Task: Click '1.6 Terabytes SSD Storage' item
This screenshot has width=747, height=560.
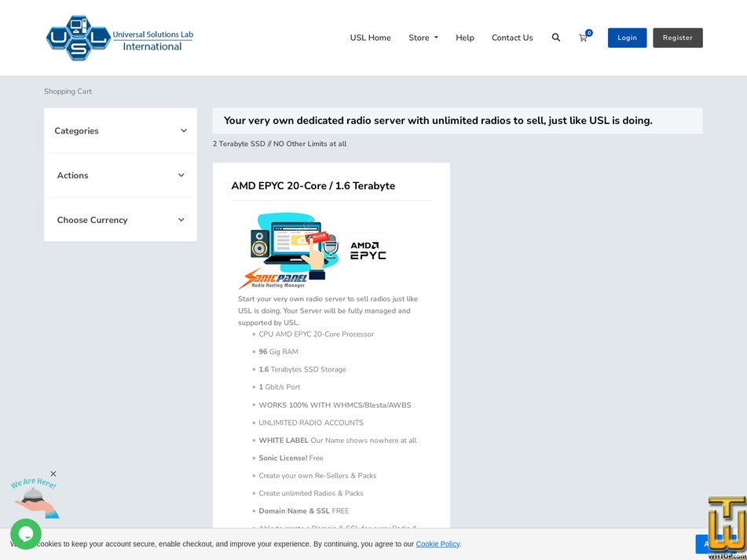Action: [302, 369]
